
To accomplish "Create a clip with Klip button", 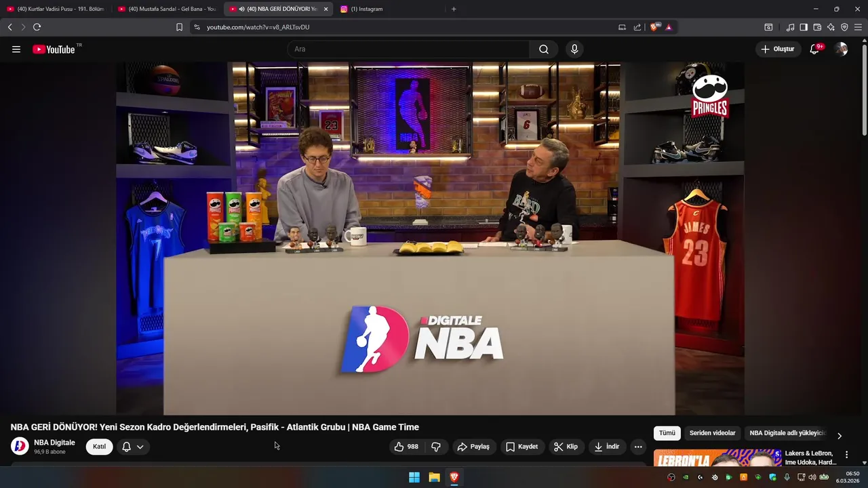I will (x=566, y=447).
